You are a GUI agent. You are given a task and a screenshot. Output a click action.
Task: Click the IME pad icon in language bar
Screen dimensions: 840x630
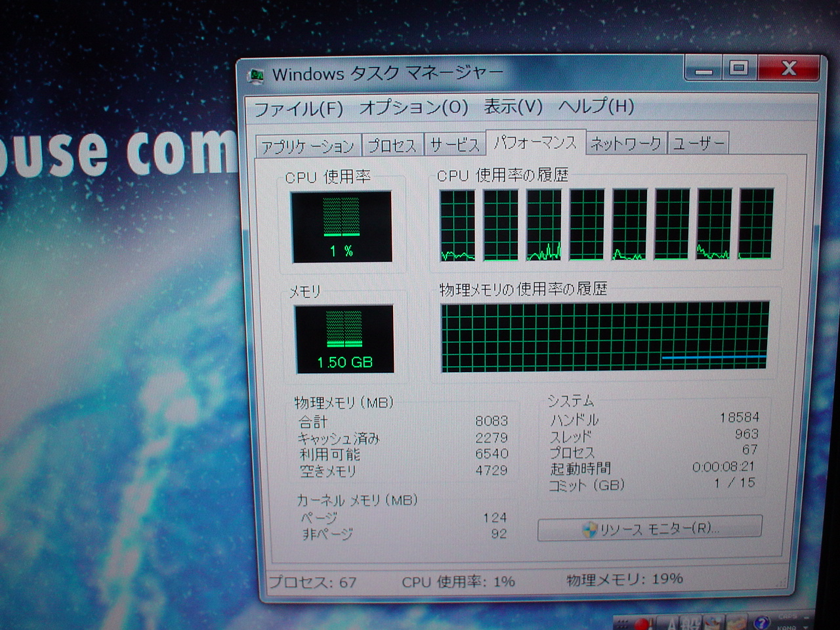[715, 623]
